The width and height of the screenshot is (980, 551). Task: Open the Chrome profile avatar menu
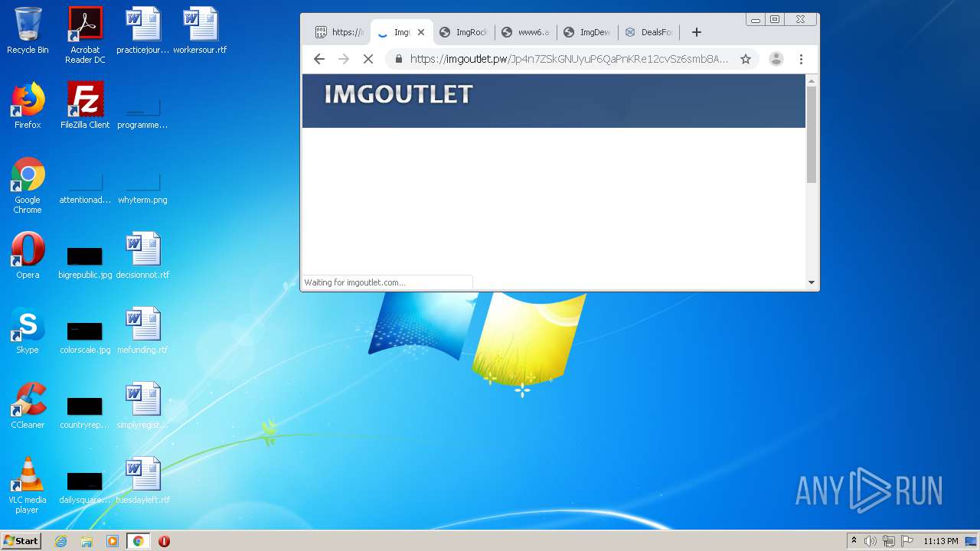tap(776, 59)
